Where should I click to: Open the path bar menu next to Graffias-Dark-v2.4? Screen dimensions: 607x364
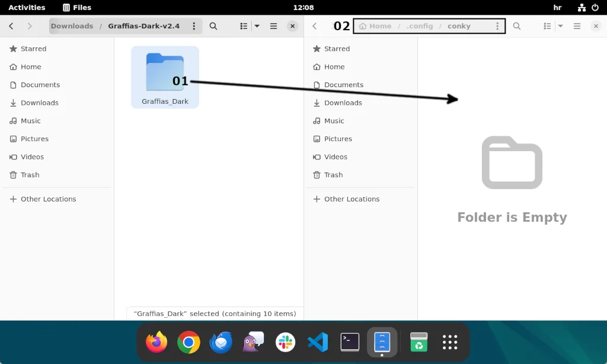[193, 25]
